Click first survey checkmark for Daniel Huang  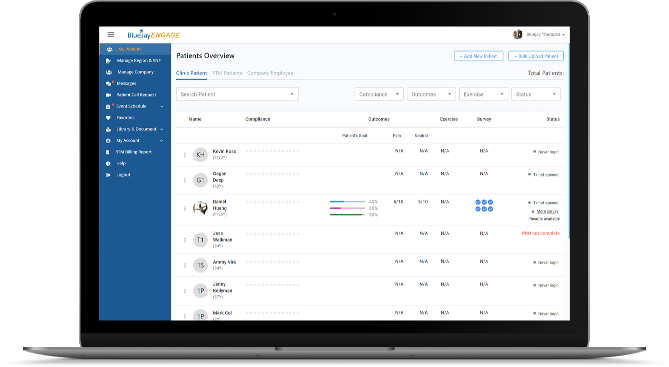478,202
